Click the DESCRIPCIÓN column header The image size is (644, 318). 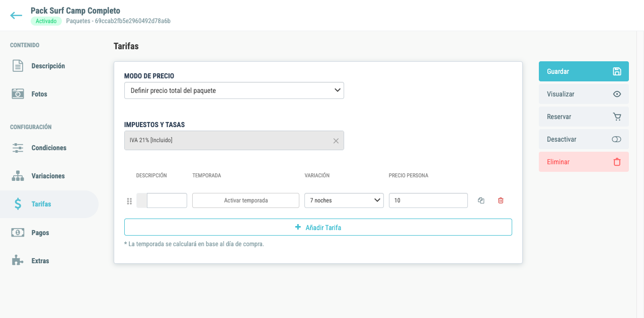pyautogui.click(x=151, y=175)
